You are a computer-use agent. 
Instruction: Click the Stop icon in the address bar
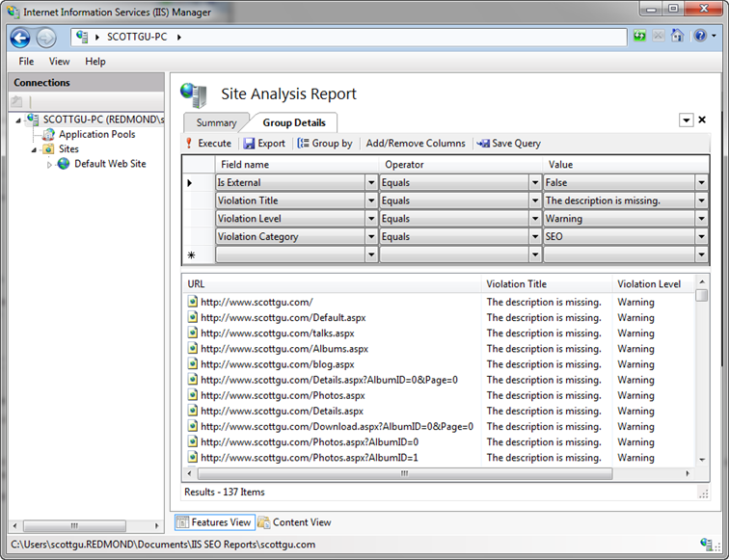659,36
